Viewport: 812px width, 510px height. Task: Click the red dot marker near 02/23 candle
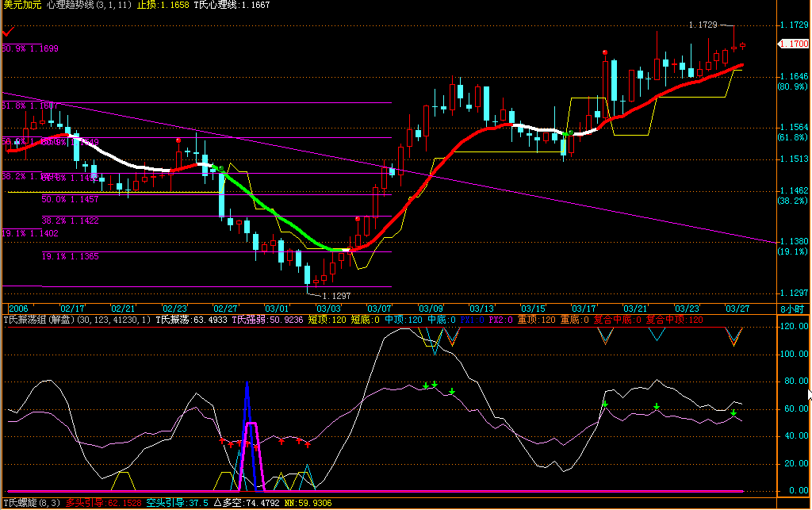[x=178, y=140]
